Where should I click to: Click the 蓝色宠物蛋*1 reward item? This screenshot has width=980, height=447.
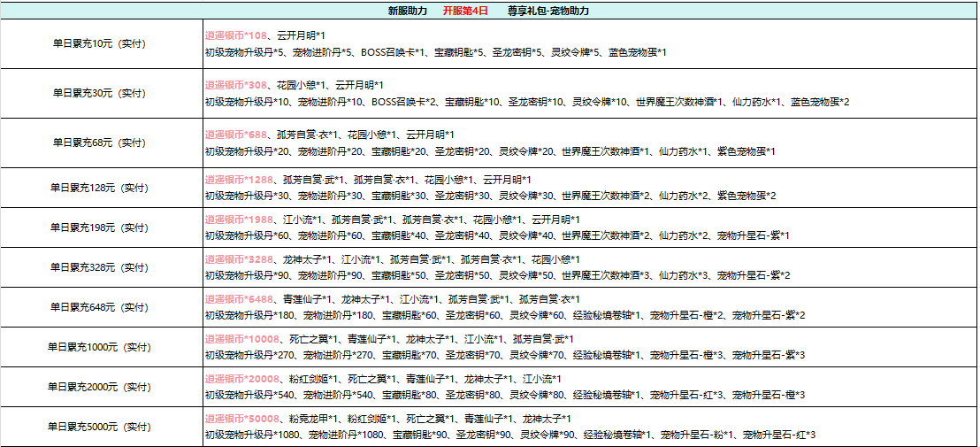click(637, 52)
